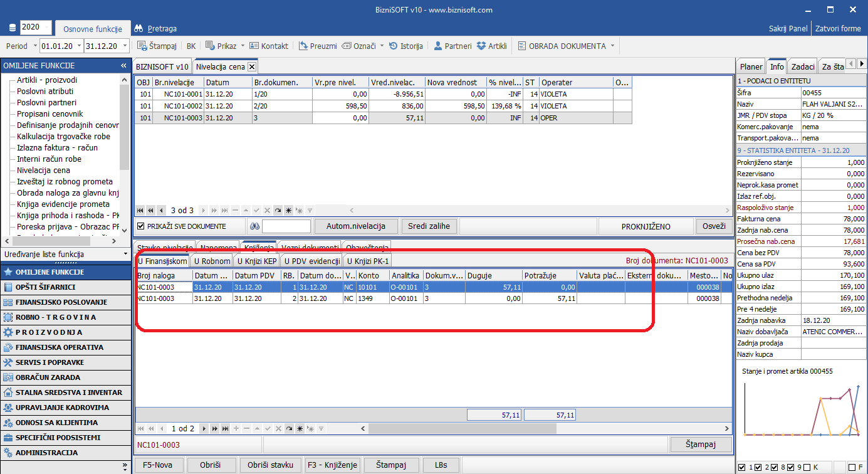Go to next record in Knjiženja navigator
The width and height of the screenshot is (868, 474).
point(204,429)
